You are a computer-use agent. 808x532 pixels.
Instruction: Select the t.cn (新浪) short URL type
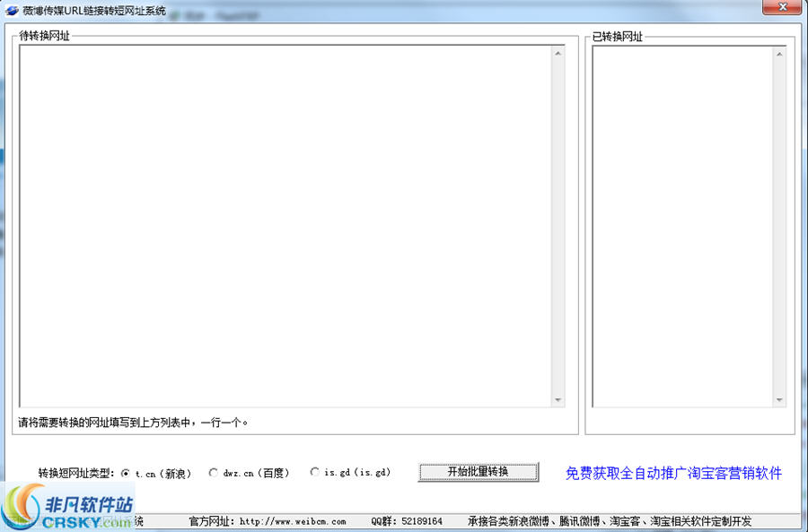tap(128, 471)
